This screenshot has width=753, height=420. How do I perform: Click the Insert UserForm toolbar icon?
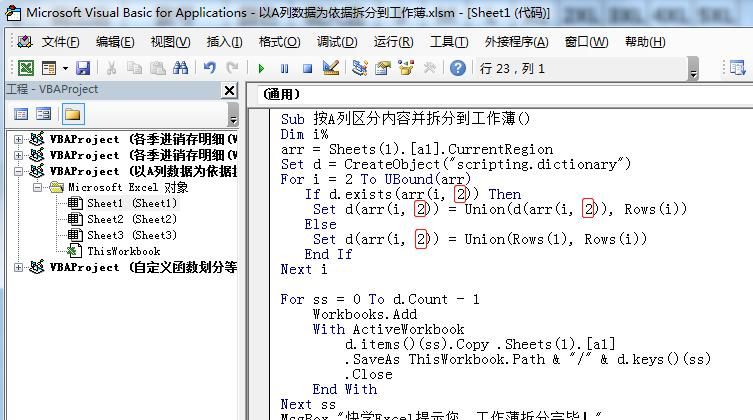pos(49,68)
